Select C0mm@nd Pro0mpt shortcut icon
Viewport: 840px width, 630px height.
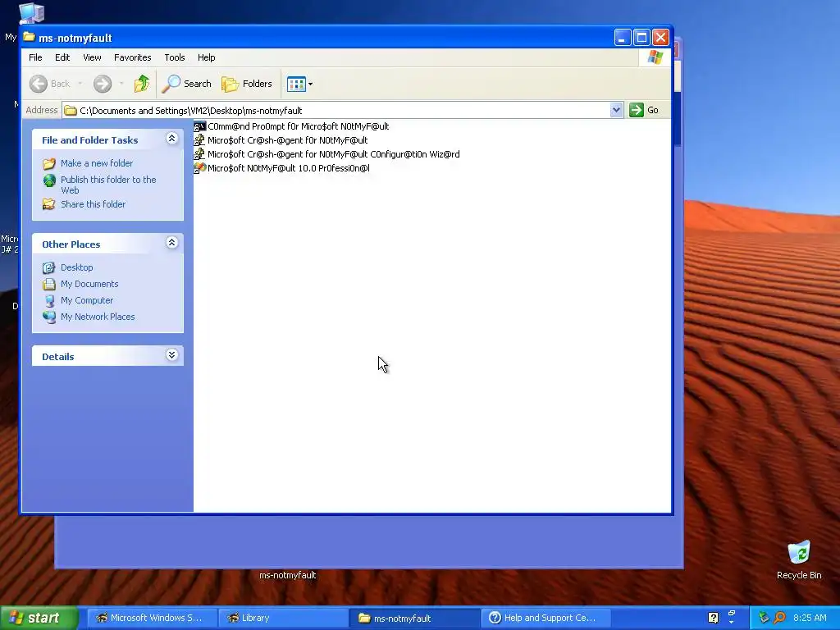tap(200, 126)
